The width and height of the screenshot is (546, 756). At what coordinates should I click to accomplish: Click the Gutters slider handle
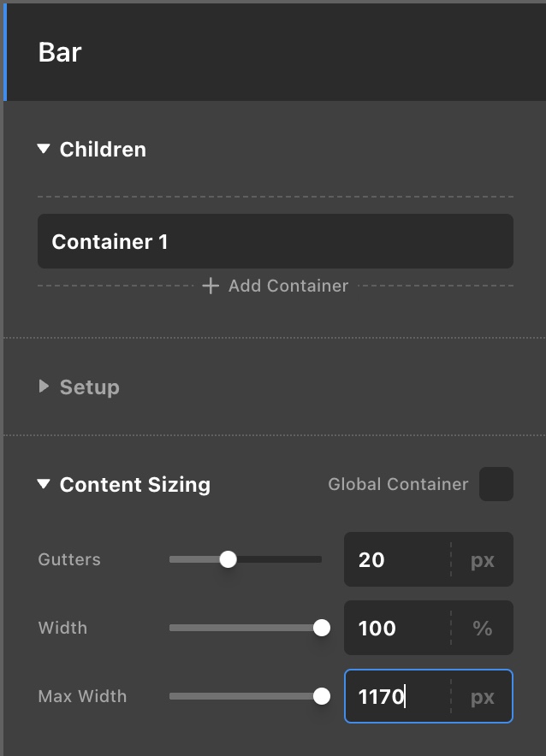[228, 559]
